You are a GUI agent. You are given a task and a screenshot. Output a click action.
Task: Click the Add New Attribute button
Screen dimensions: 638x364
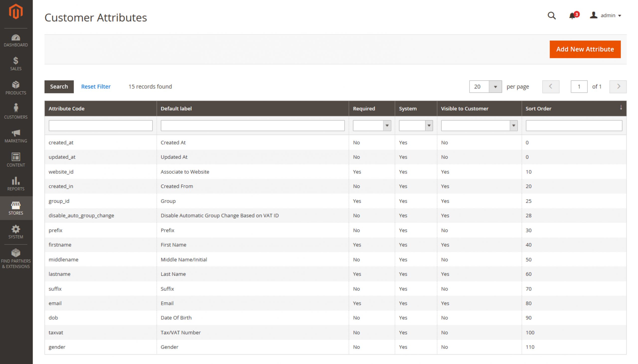(x=585, y=49)
